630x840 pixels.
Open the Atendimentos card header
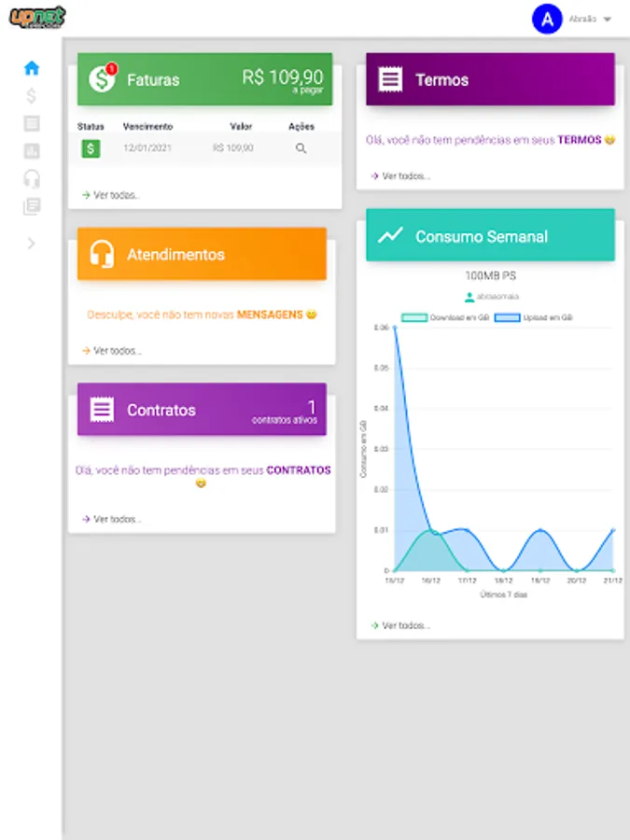[x=202, y=254]
